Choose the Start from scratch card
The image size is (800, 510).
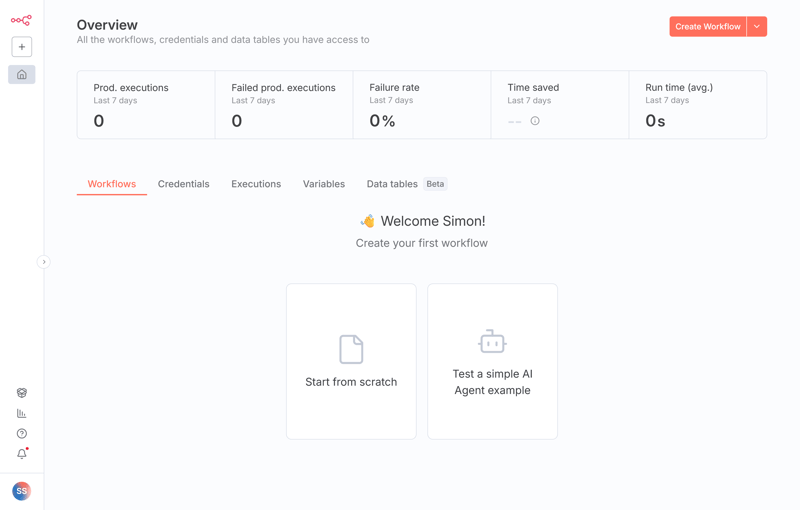click(x=351, y=361)
